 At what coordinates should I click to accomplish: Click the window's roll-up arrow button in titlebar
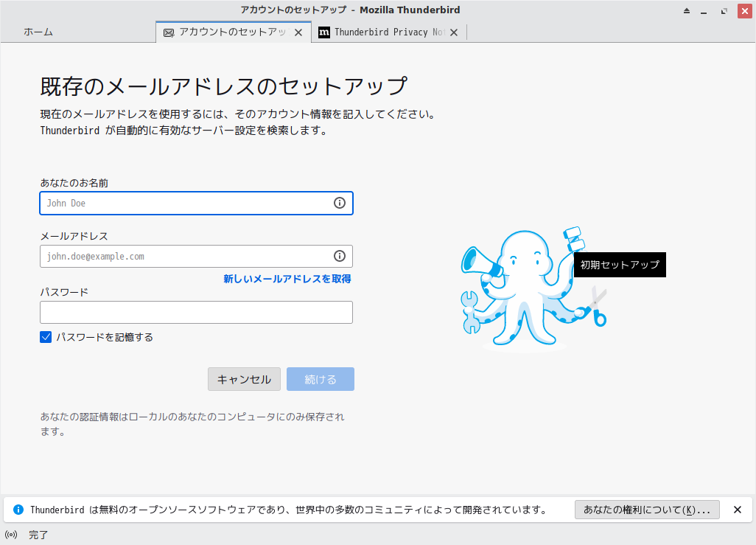687,10
